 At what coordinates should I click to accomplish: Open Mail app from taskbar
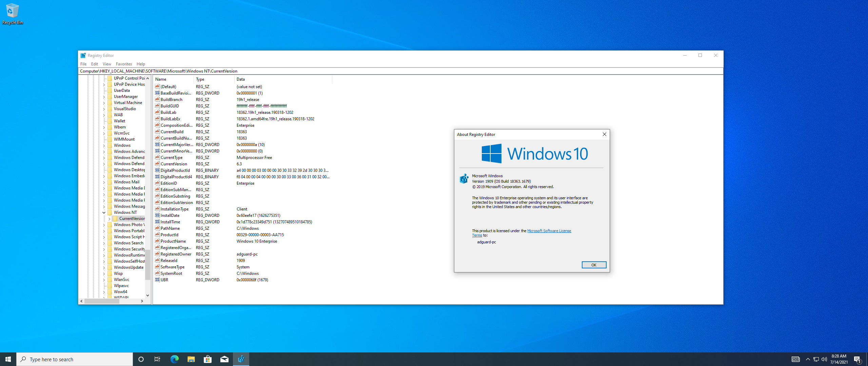pos(224,359)
